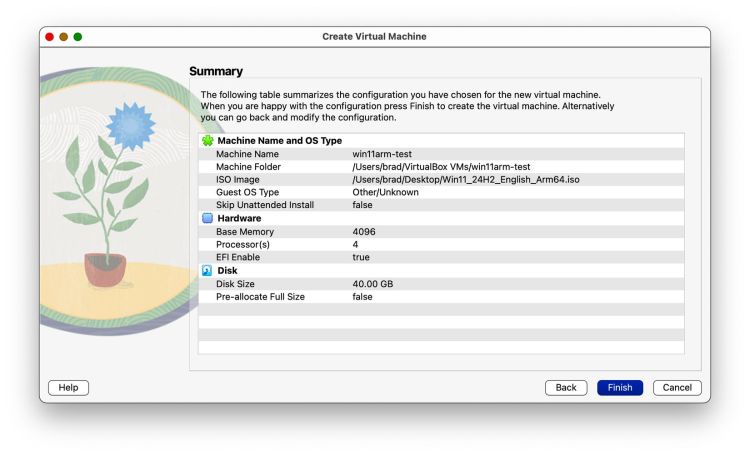The image size is (750, 455).
Task: Click the Summary heading
Action: coord(216,71)
